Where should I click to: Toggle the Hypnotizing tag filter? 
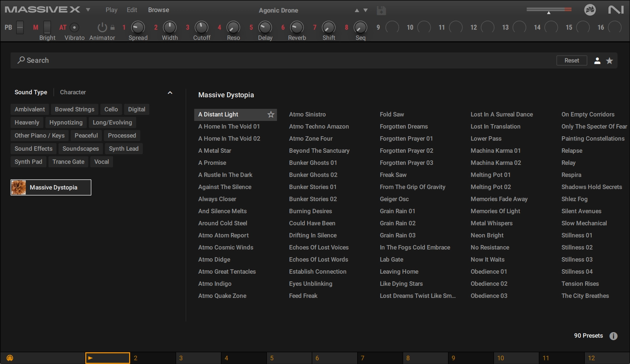click(66, 123)
